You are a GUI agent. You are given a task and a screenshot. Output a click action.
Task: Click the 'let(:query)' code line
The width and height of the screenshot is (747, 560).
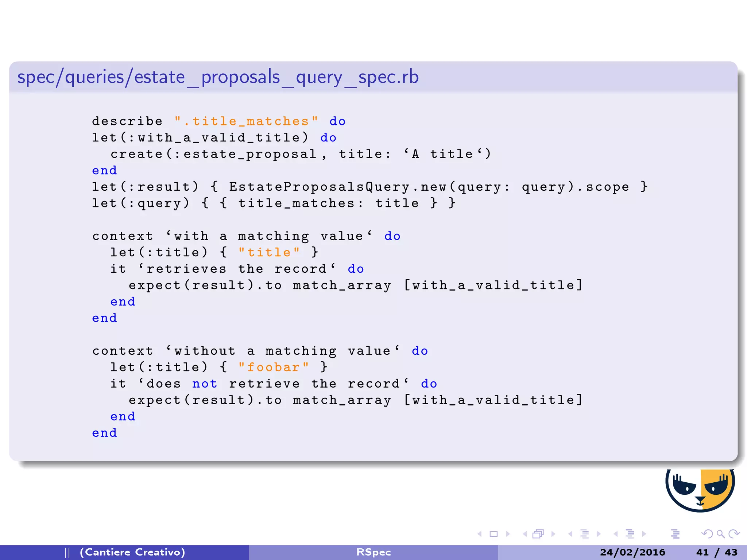274,203
